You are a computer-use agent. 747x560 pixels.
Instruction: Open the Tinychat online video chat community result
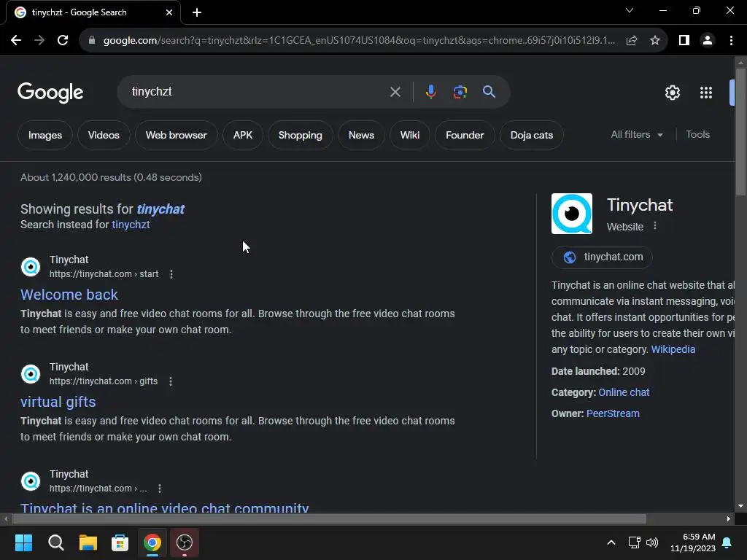pyautogui.click(x=164, y=507)
